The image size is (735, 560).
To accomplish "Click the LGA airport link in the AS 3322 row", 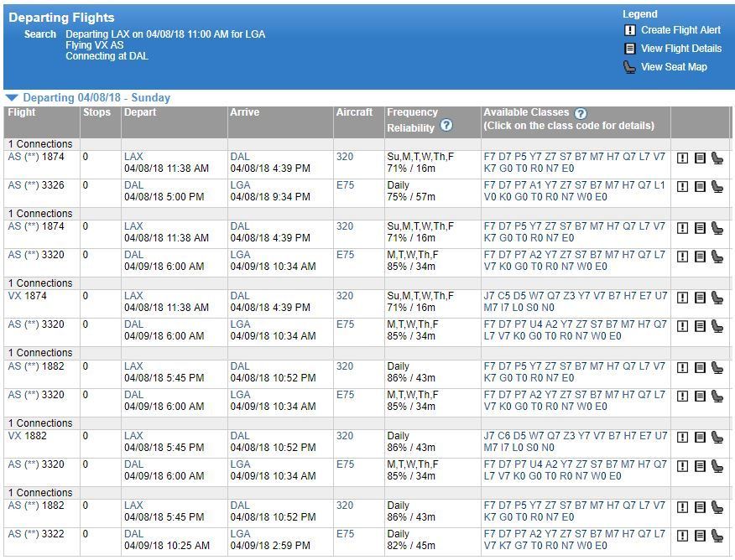I will (240, 534).
